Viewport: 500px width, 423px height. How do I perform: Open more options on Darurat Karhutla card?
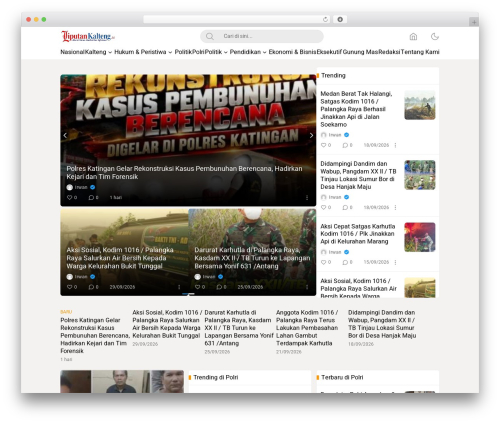coord(307,287)
